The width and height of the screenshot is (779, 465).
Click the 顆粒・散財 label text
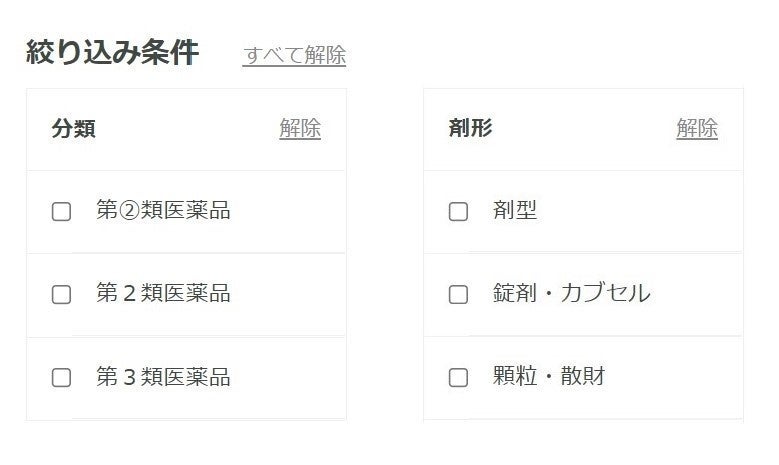(x=549, y=377)
